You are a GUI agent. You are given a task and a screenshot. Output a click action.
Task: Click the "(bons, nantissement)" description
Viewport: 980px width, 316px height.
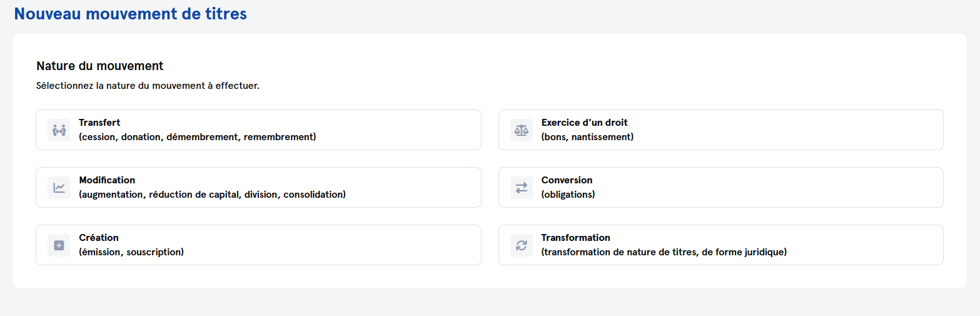(x=587, y=137)
